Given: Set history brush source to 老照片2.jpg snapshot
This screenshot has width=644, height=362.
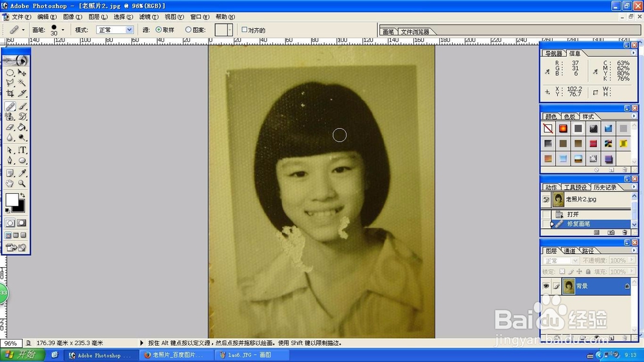Looking at the screenshot, I should 546,199.
